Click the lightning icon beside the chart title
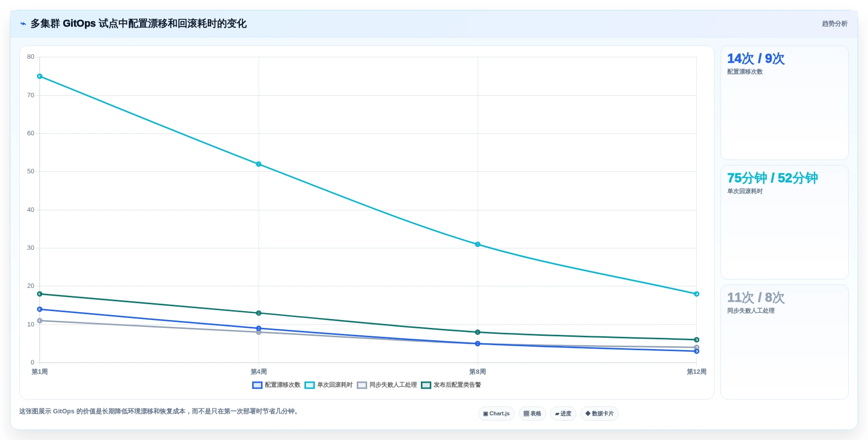Image resolution: width=868 pixels, height=440 pixels. pyautogui.click(x=23, y=24)
